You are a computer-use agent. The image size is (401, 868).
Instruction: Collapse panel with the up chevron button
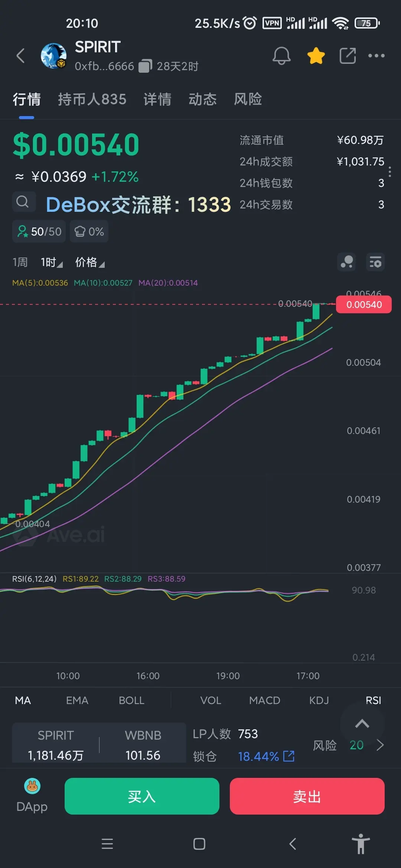pyautogui.click(x=362, y=723)
